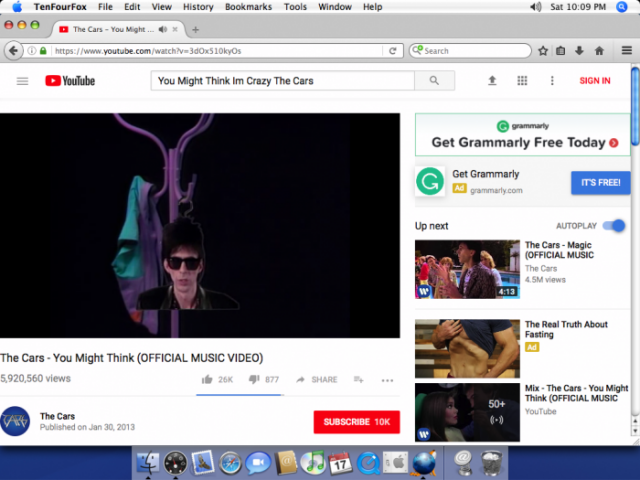Open downloads arrow in toolbar
Screen dimensions: 640x480
tap(579, 51)
